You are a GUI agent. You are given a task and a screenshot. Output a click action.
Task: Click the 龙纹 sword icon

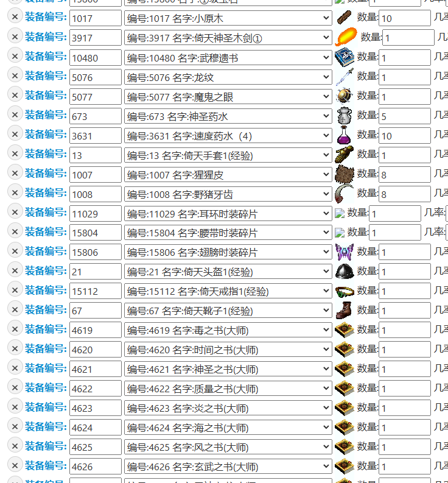[345, 76]
